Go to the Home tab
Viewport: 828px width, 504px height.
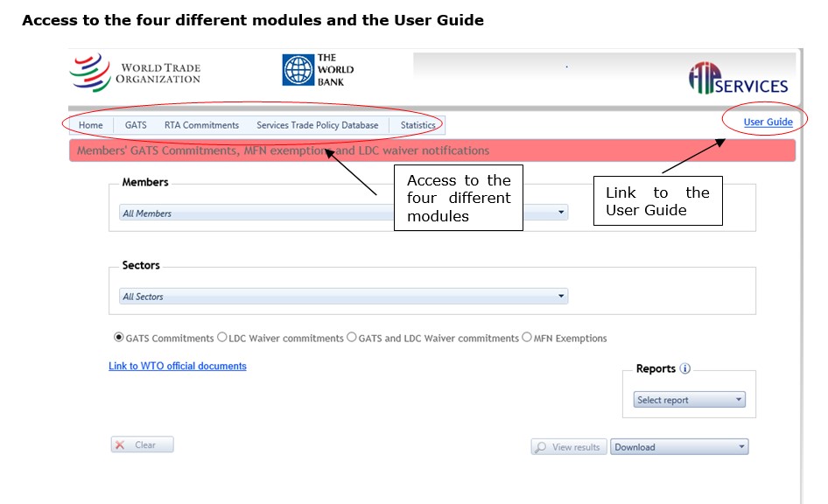[x=91, y=125]
